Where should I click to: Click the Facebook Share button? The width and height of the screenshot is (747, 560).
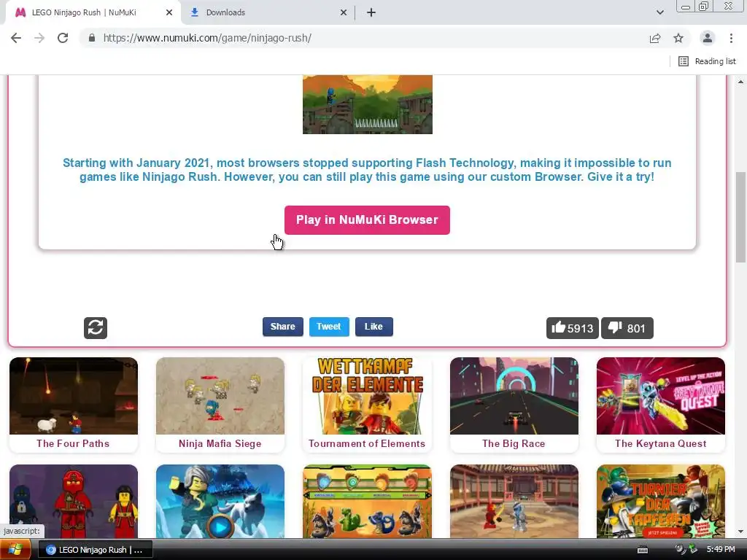[x=282, y=327]
